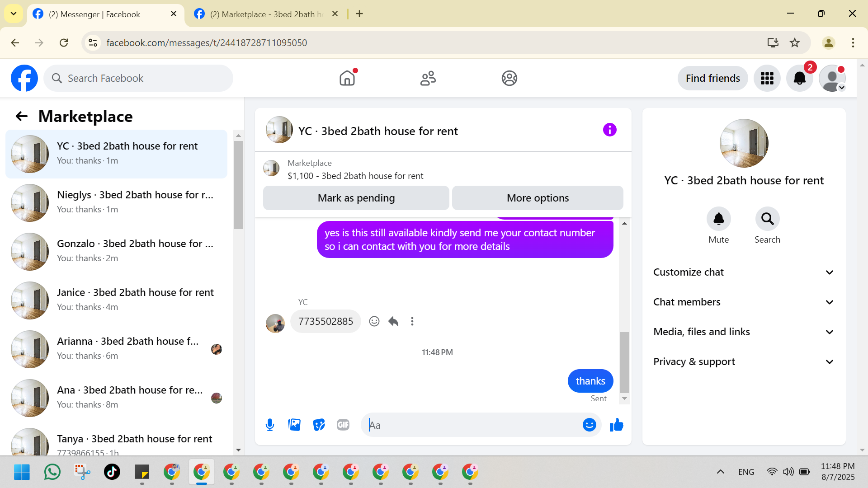The image size is (868, 488).
Task: Open the emoji picker in the message box
Action: click(589, 425)
